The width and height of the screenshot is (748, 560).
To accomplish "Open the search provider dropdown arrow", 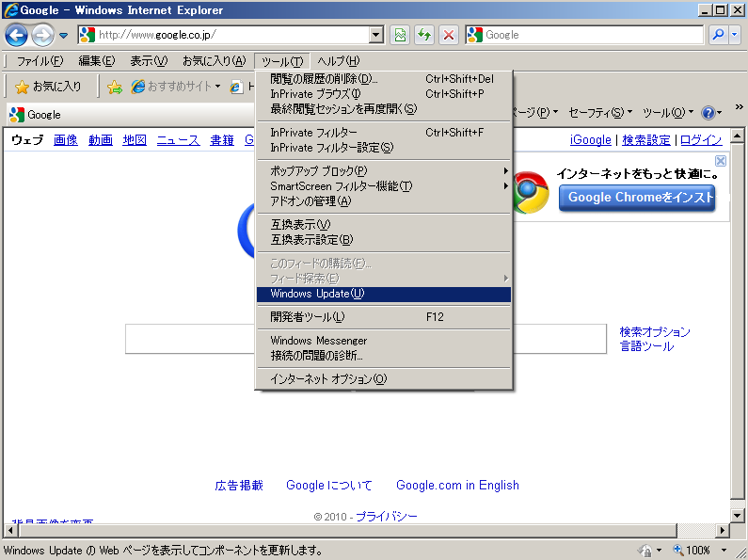I will pos(735,35).
